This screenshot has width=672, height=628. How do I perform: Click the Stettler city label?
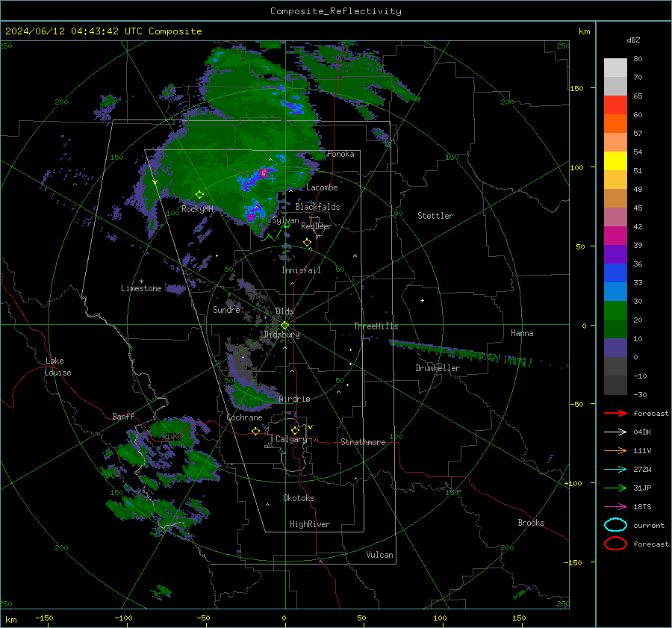click(435, 216)
